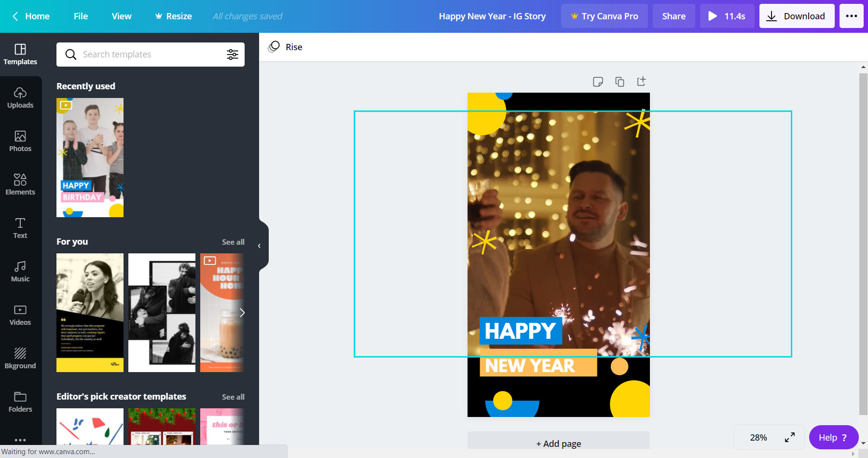The width and height of the screenshot is (868, 458).
Task: Play the 11.4s preview
Action: 727,16
